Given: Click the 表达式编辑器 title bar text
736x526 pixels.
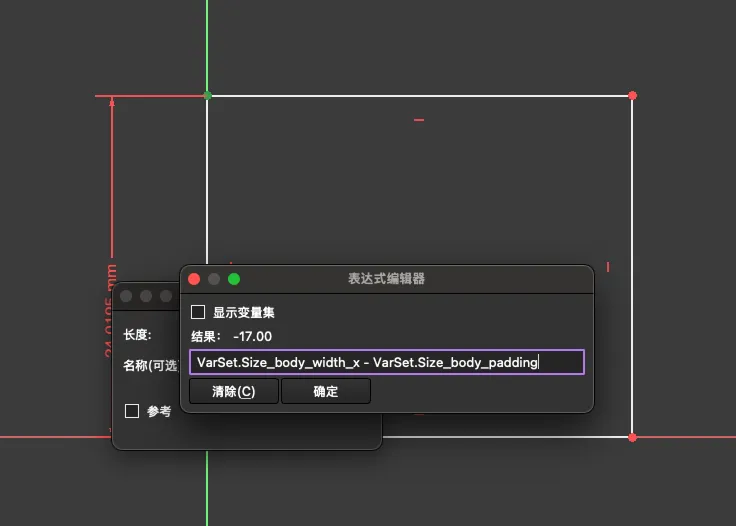Looking at the screenshot, I should (386, 279).
